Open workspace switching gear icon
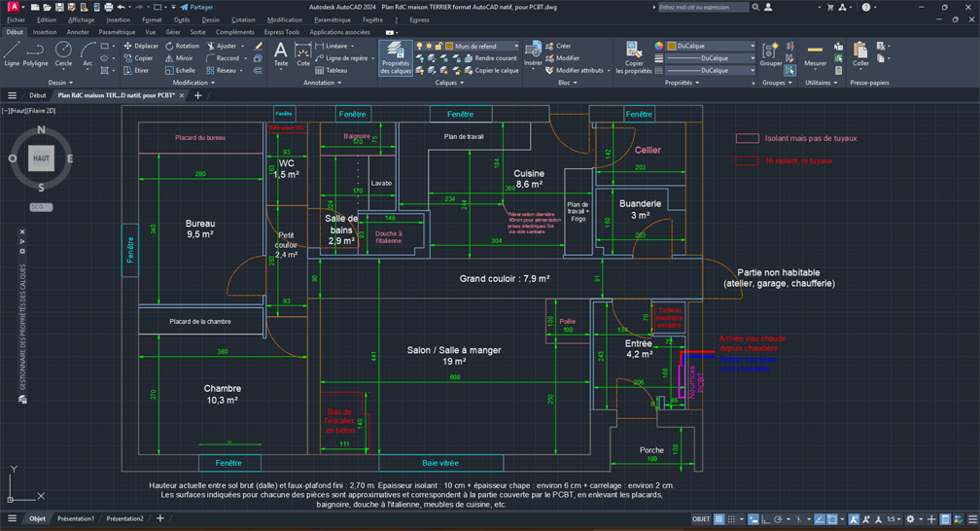Viewport: 980px width, 531px height. pyautogui.click(x=911, y=519)
